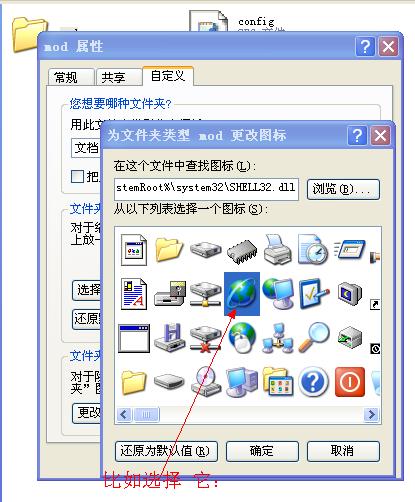Cancel with the 取消 button
Viewport: 415px width, 502px height.
343,451
